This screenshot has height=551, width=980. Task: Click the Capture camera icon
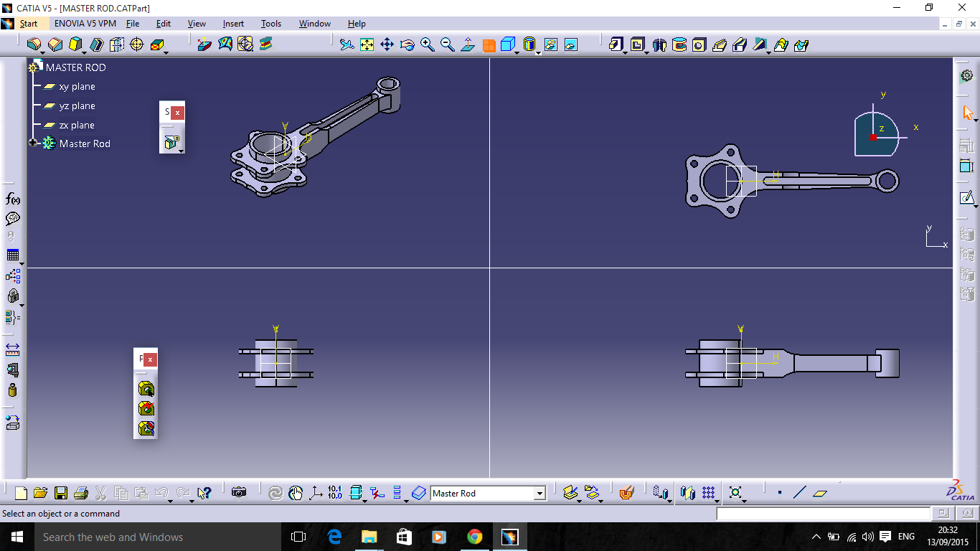[239, 492]
